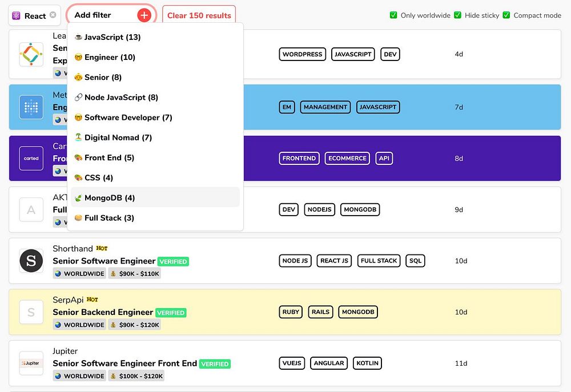
Task: Click WORDPRESS tag
Action: [x=302, y=54]
